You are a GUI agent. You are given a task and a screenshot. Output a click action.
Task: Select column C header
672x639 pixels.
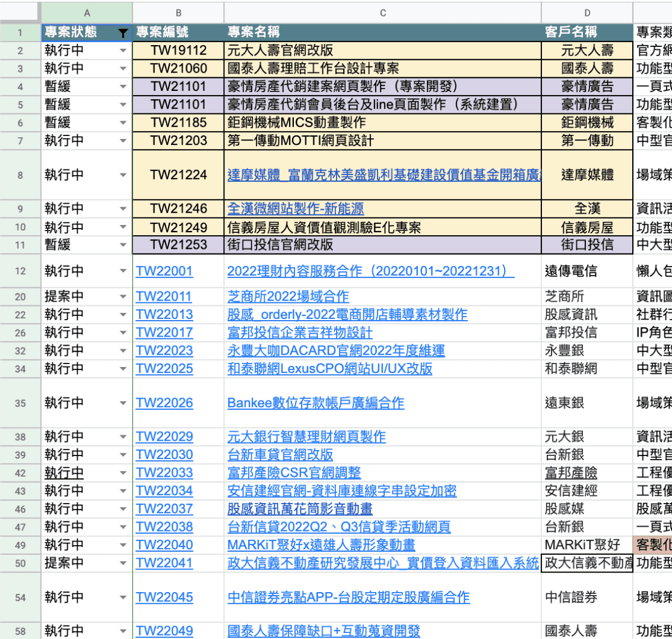pos(383,13)
